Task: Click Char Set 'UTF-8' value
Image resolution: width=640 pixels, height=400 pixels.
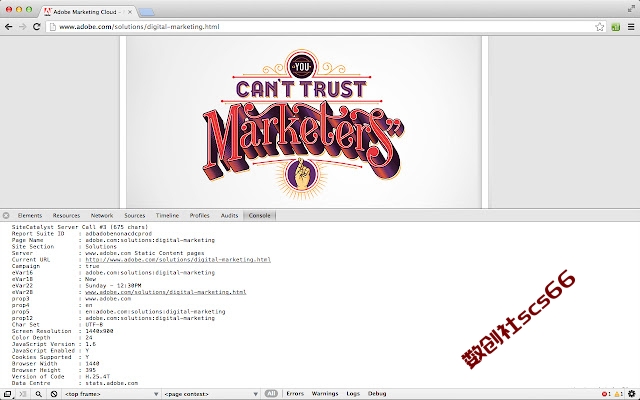Action: point(94,325)
